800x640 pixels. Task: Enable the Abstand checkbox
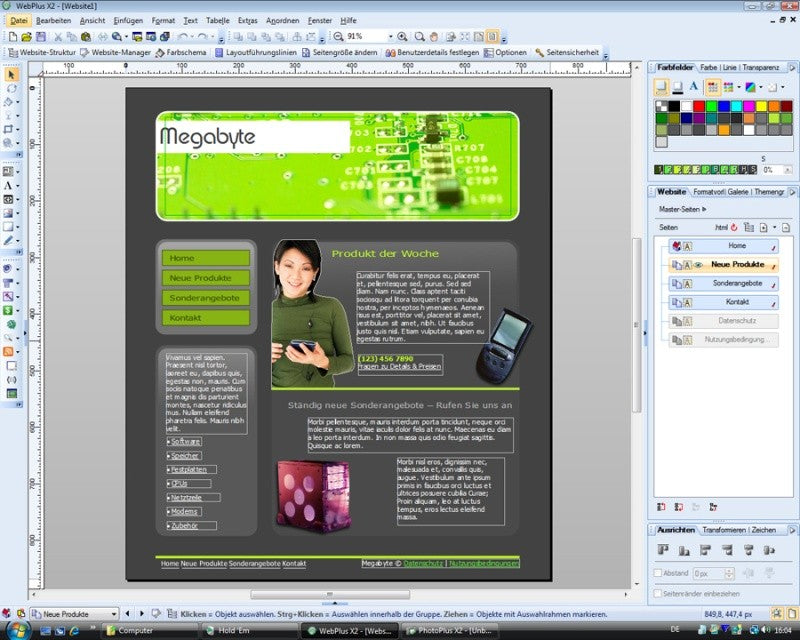click(x=658, y=573)
